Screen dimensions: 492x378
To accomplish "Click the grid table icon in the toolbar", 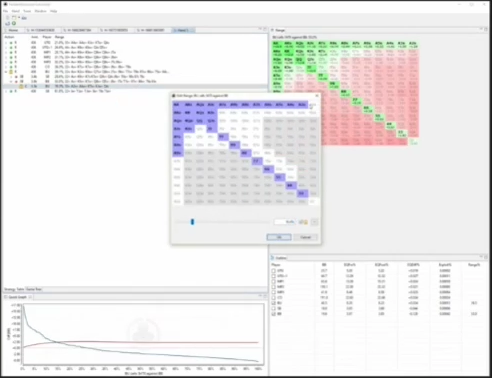I will pos(14,18).
